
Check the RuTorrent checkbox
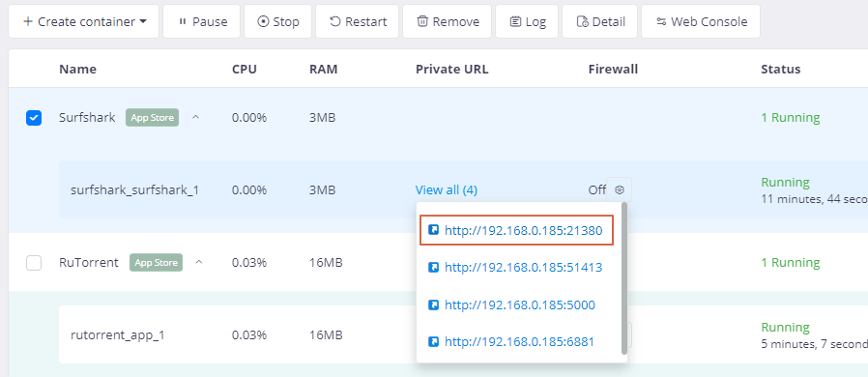(x=34, y=263)
